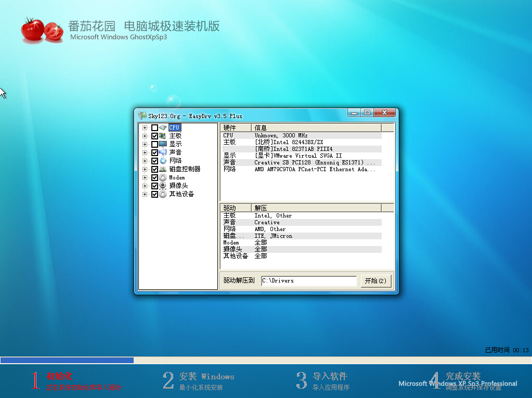The height and width of the screenshot is (398, 532).
Task: Select the 摄像头 tree label
Action: tap(178, 186)
